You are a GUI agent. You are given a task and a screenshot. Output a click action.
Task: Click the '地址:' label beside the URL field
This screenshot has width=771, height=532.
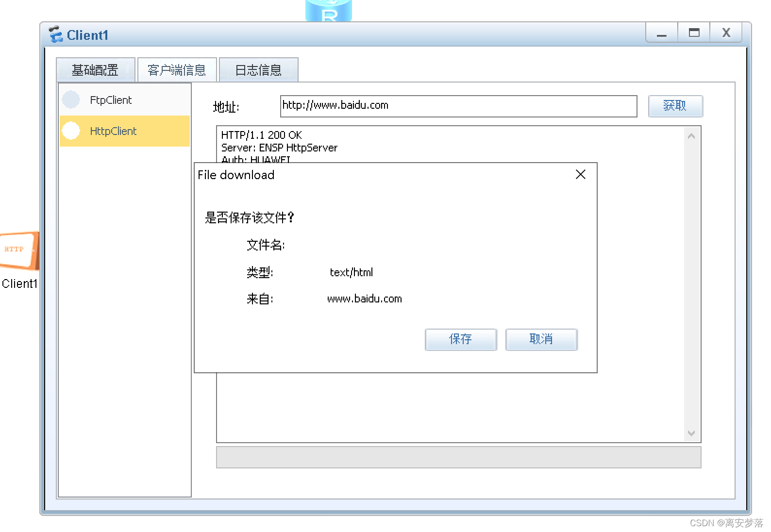226,107
